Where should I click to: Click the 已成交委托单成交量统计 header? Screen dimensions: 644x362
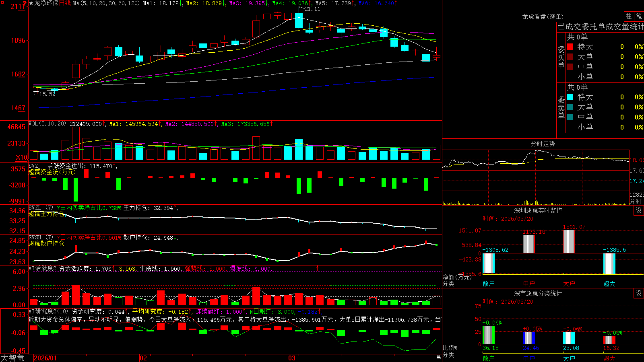[601, 27]
